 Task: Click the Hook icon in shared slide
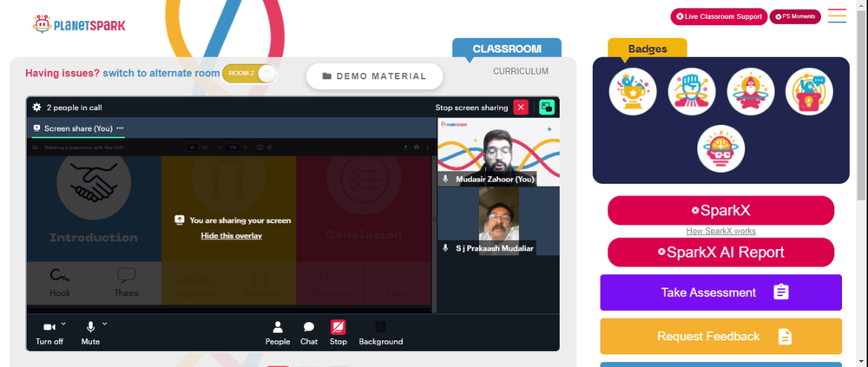click(x=60, y=274)
